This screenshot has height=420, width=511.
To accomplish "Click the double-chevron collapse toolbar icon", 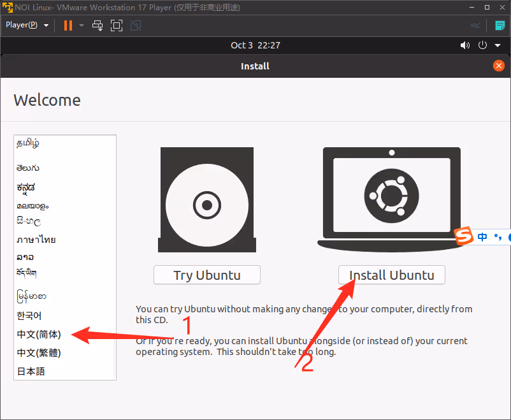I will click(475, 25).
